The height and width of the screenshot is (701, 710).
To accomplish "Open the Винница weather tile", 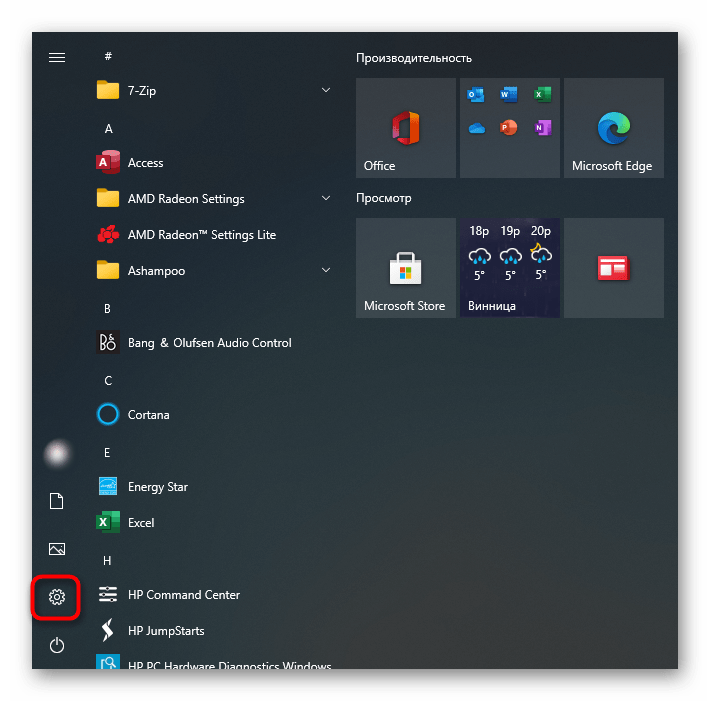I will point(510,268).
